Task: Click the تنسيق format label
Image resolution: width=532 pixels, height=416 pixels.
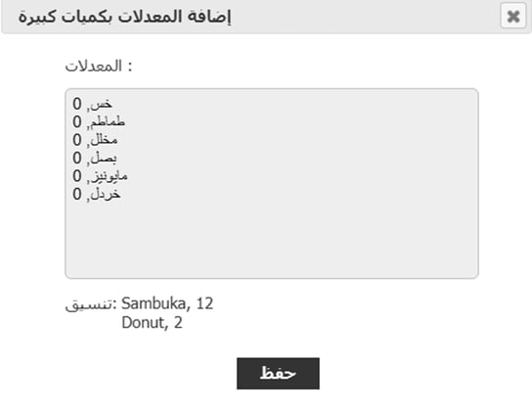Action: (x=91, y=304)
